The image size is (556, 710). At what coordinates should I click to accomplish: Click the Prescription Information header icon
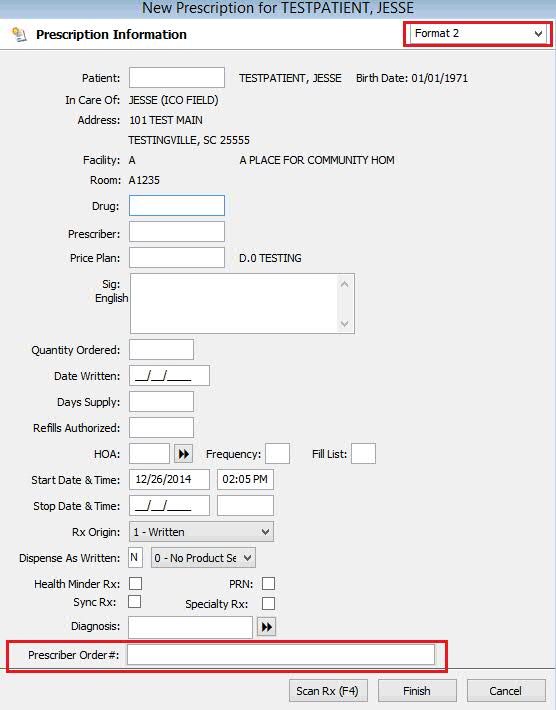(x=19, y=34)
